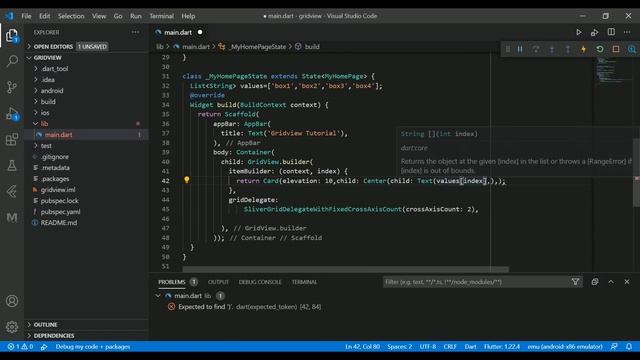Switch to the OUTPUT tab
This screenshot has height=360, width=640.
pos(218,282)
